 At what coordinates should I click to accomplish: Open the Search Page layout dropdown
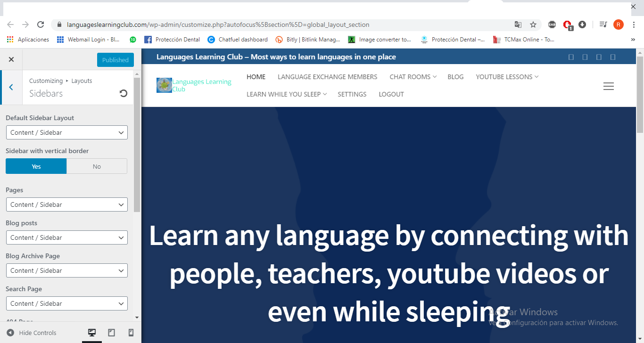67,303
